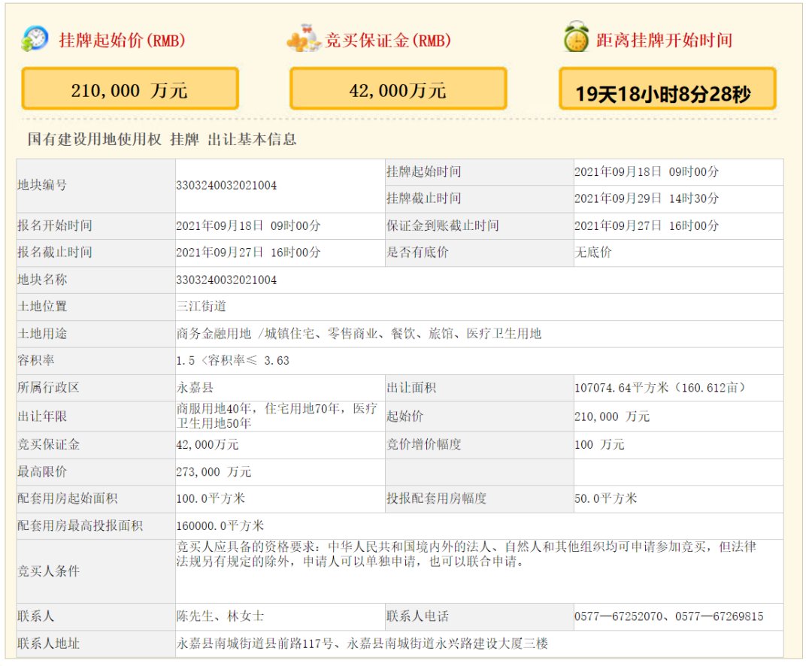Click the table value 42,000万元
Image resolution: width=812 pixels, height=666 pixels.
[x=208, y=444]
